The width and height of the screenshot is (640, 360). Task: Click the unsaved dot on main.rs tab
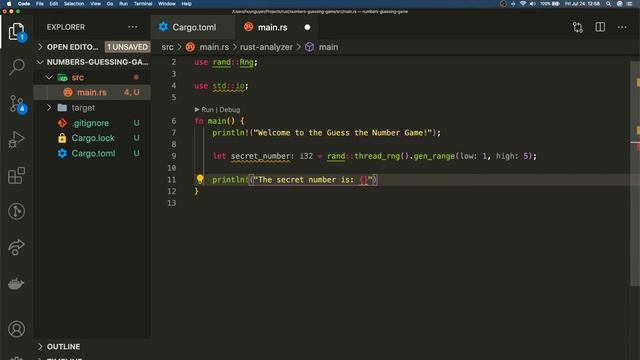tap(307, 27)
